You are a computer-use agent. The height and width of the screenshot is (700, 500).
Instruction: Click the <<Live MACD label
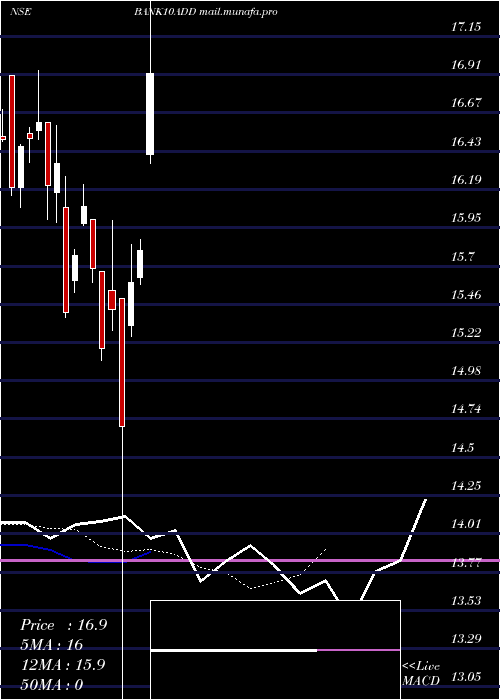421,673
